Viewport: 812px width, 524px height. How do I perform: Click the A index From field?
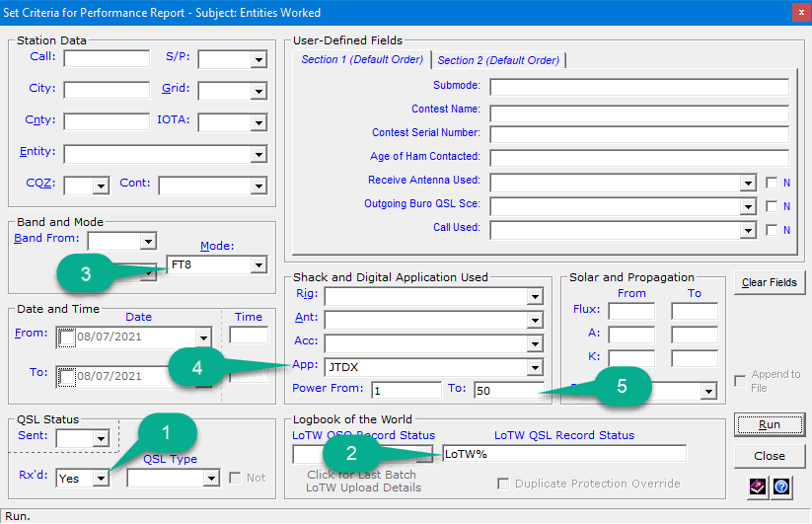coord(631,335)
